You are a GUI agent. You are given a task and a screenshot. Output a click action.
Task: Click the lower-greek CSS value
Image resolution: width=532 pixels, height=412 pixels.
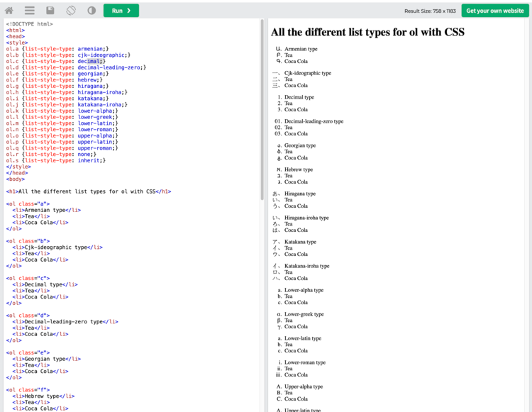click(x=94, y=117)
